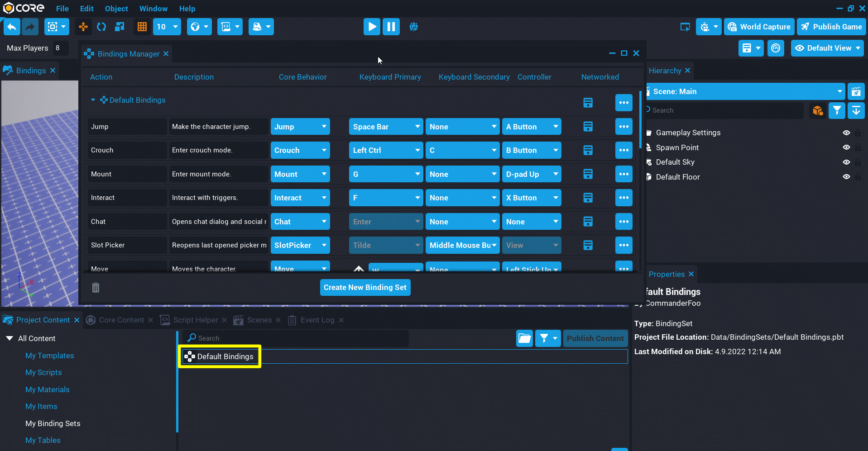Click the trash delete icon in Bindings Manager
This screenshot has width=868, height=451.
click(x=96, y=287)
